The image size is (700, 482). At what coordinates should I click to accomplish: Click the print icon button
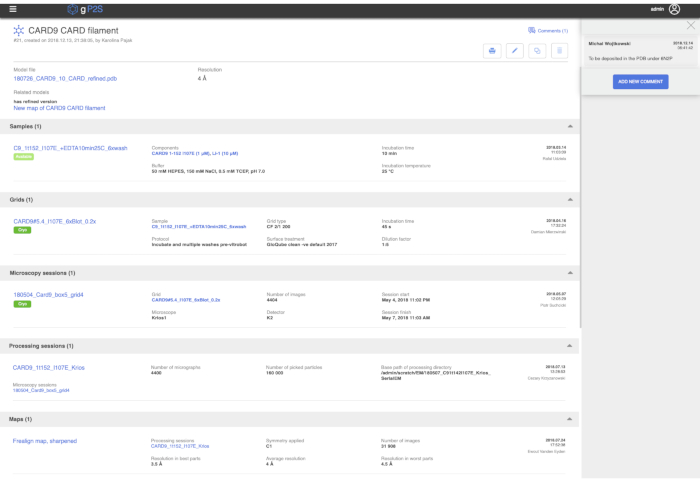coord(492,50)
